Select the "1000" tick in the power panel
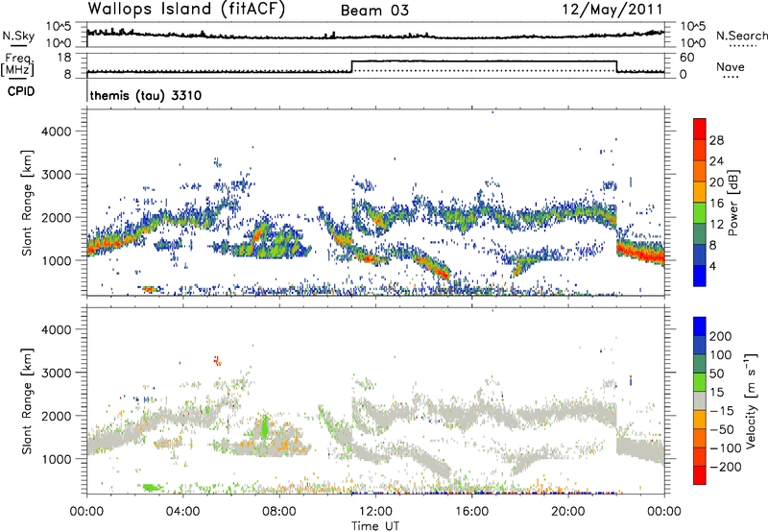This screenshot has width=768, height=532. click(x=57, y=260)
